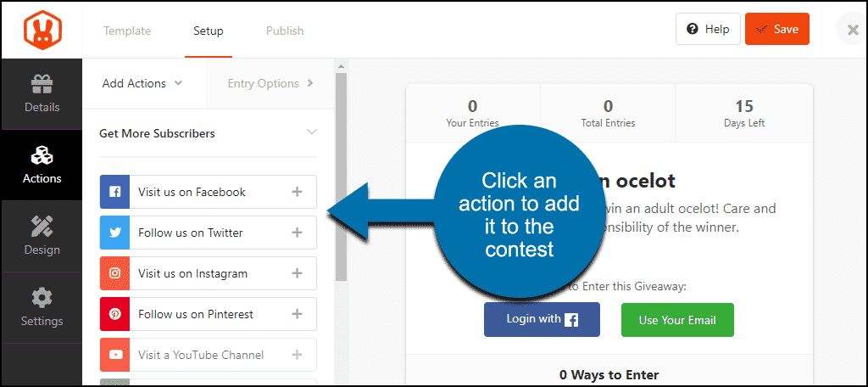Image resolution: width=868 pixels, height=387 pixels.
Task: Switch to the Publish tab
Action: pos(285,31)
